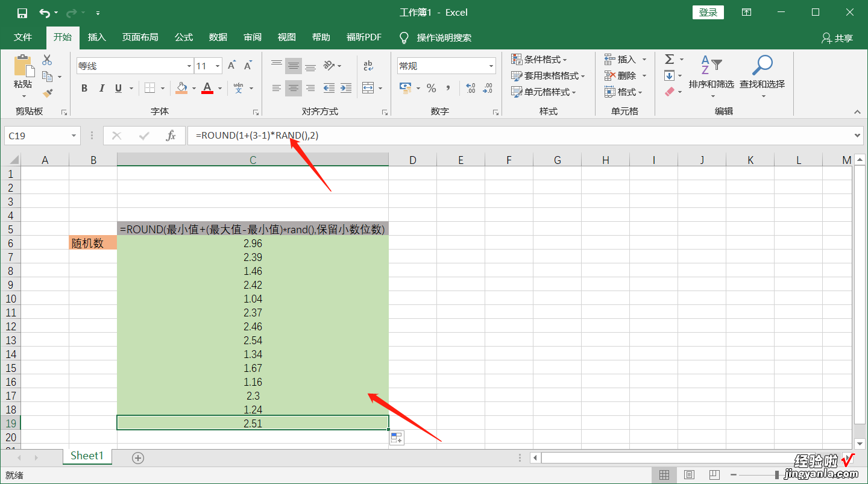Click the Copy icon

47,77
